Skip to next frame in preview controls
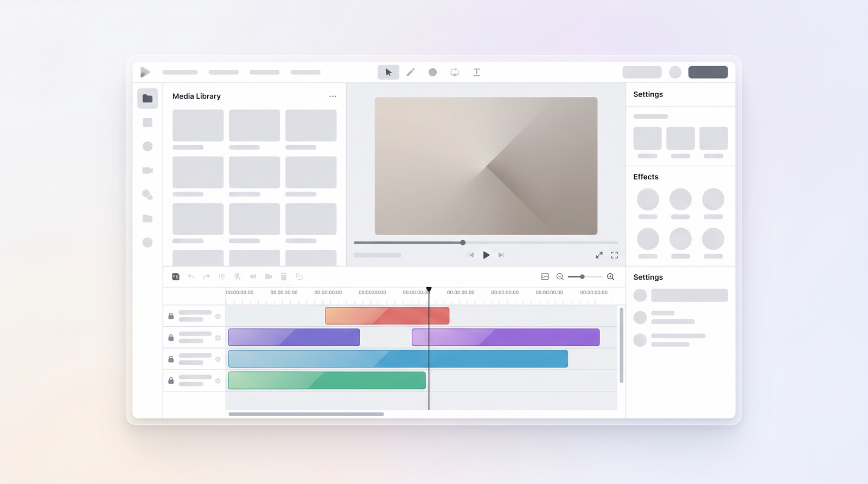 point(501,255)
